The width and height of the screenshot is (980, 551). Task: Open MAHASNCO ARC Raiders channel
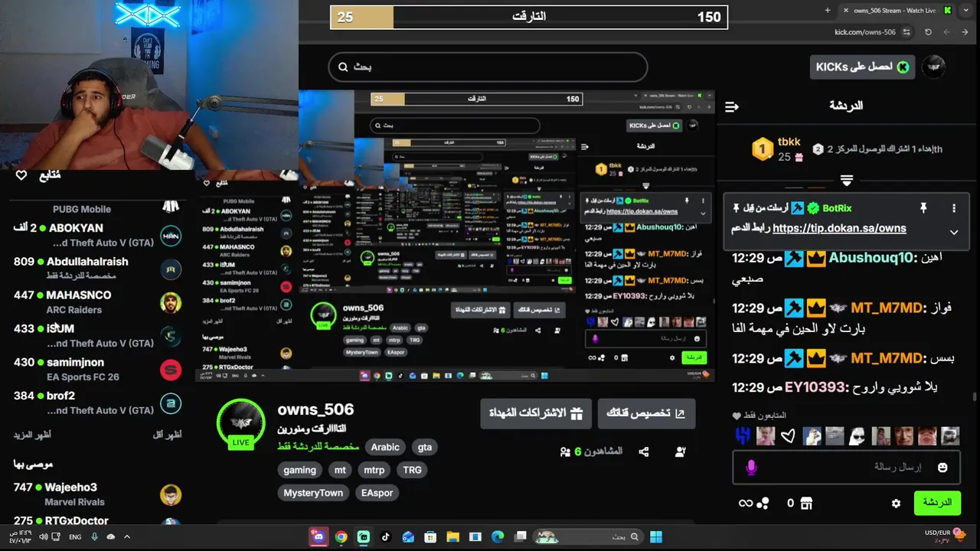(97, 302)
